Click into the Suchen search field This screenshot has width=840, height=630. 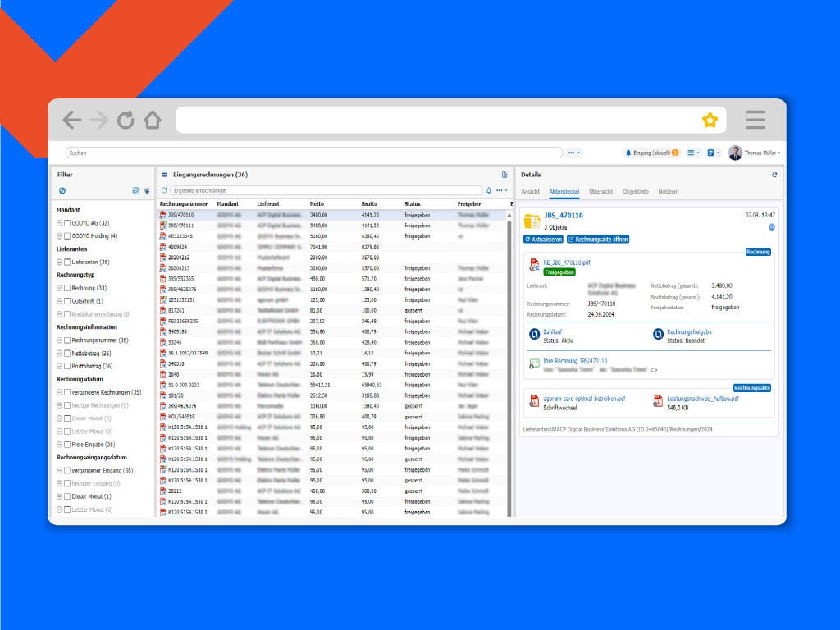click(x=312, y=153)
